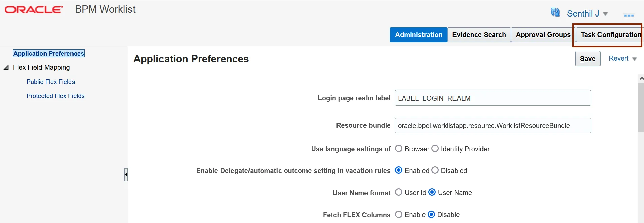Click the Oracle logo

pyautogui.click(x=34, y=10)
